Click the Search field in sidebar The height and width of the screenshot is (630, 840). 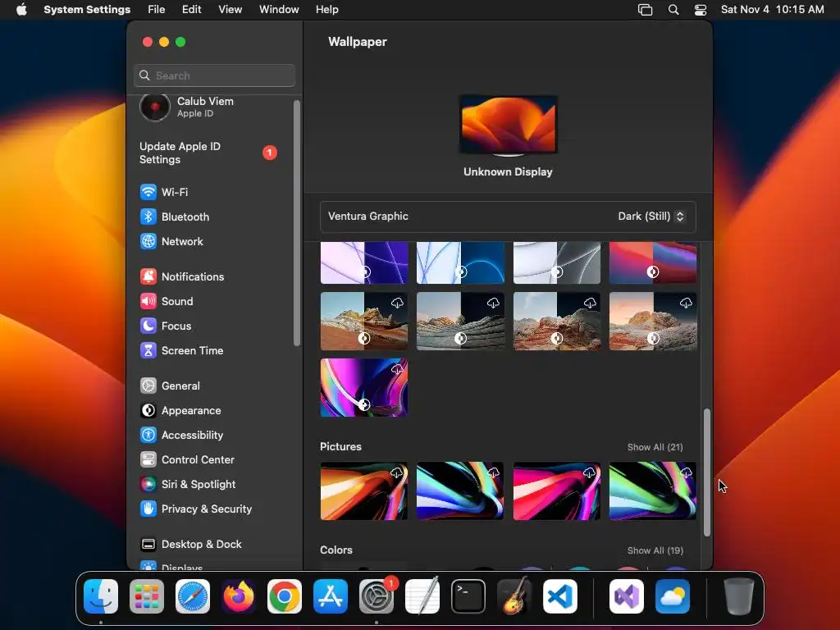(x=214, y=75)
